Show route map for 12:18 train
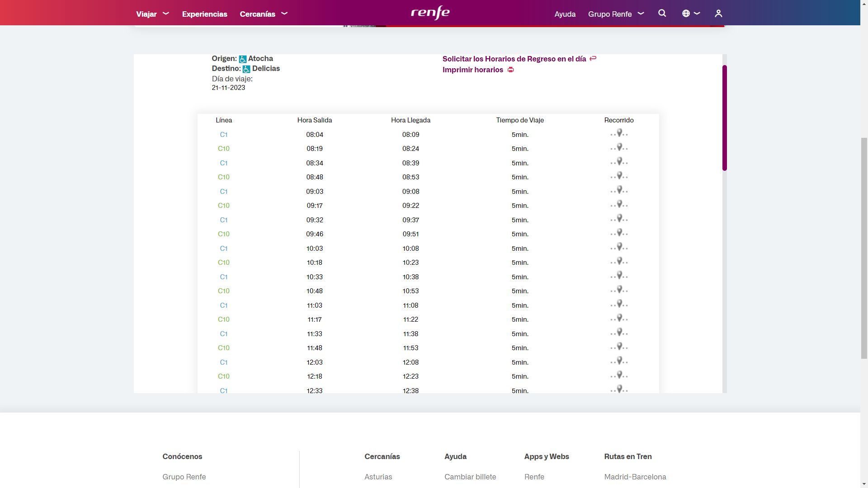Screen dimensions: 868x488 pyautogui.click(x=619, y=375)
